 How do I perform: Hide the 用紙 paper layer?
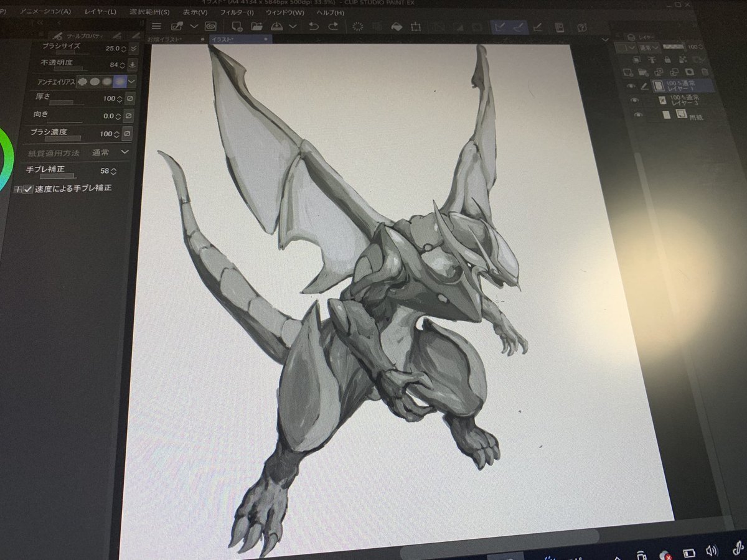pos(638,114)
